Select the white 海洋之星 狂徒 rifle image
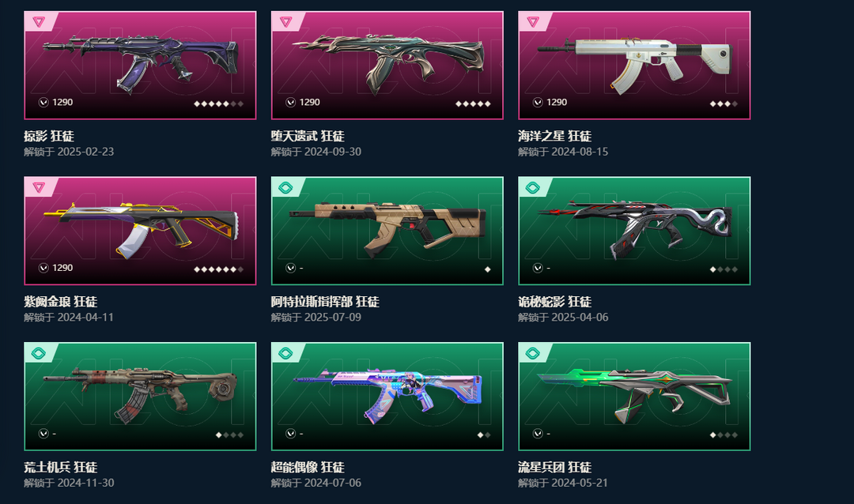This screenshot has width=854, height=504. coord(634,62)
